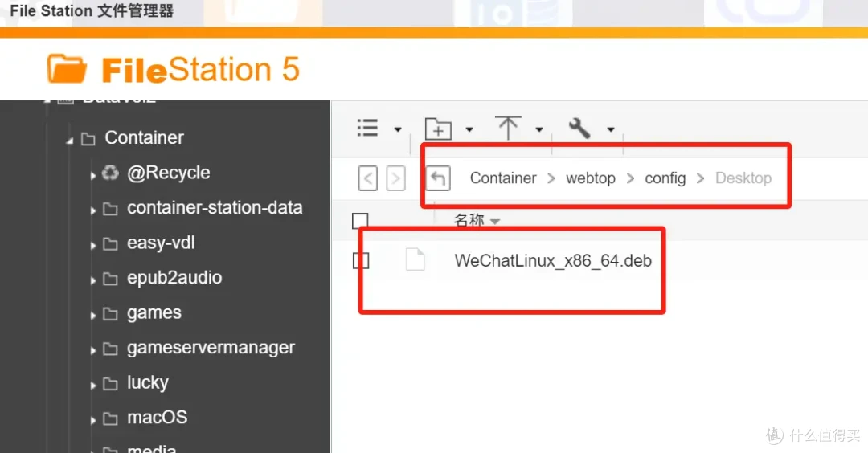Expand the macOS tree node
This screenshot has width=868, height=453.
coord(93,420)
